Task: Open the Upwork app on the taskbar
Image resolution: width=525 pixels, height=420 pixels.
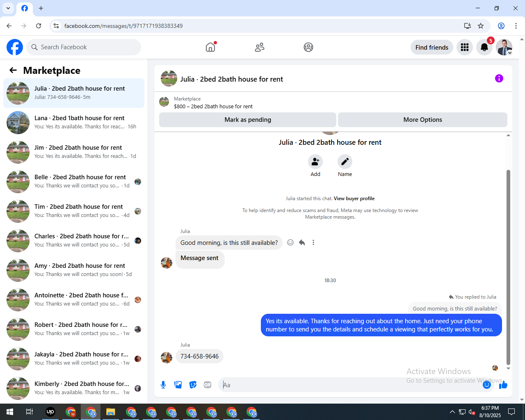Action: pos(50,412)
